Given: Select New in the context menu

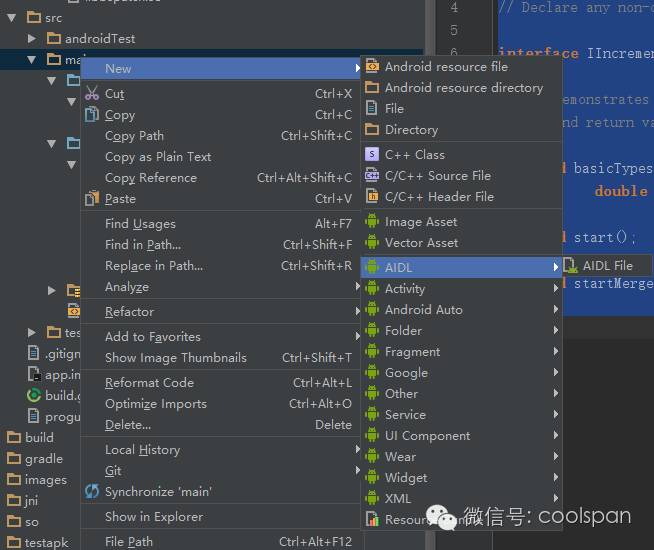Looking at the screenshot, I should click(x=221, y=68).
